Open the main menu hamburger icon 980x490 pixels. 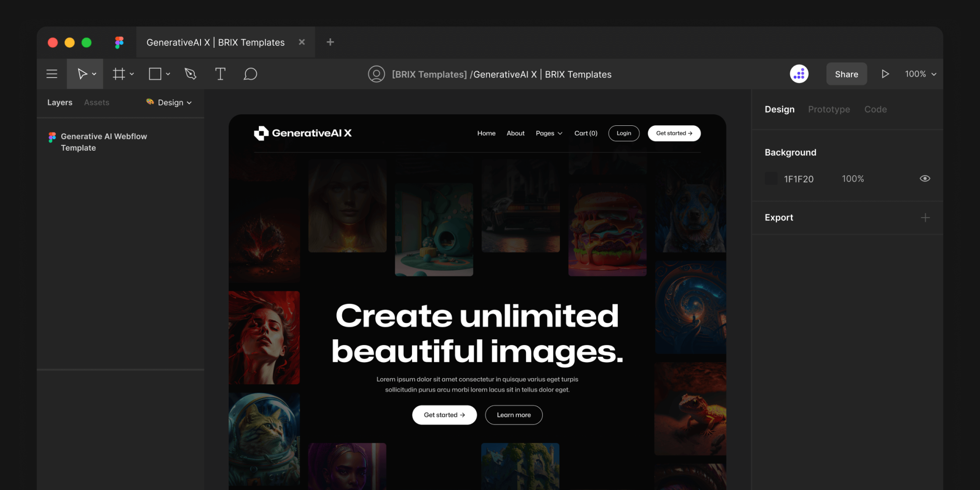coord(51,74)
